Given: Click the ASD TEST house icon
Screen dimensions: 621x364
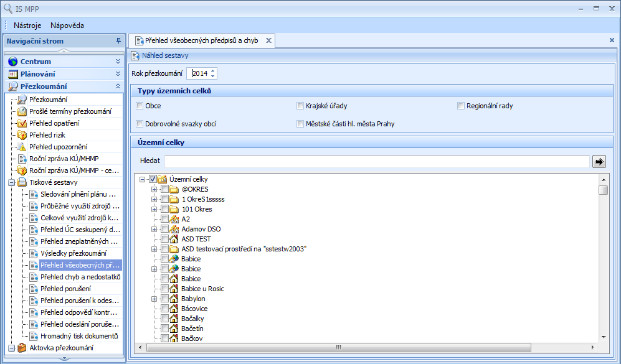Looking at the screenshot, I should pyautogui.click(x=174, y=239).
